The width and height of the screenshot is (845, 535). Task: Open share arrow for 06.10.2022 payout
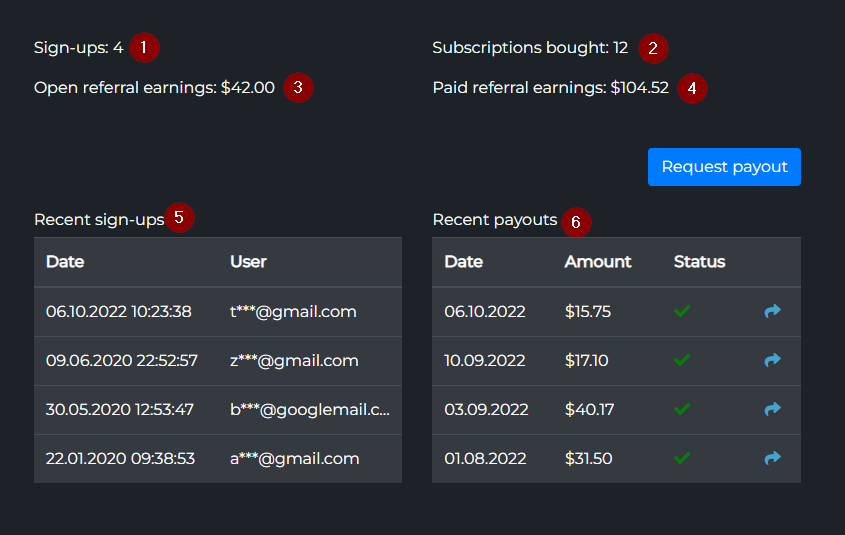[x=772, y=312]
